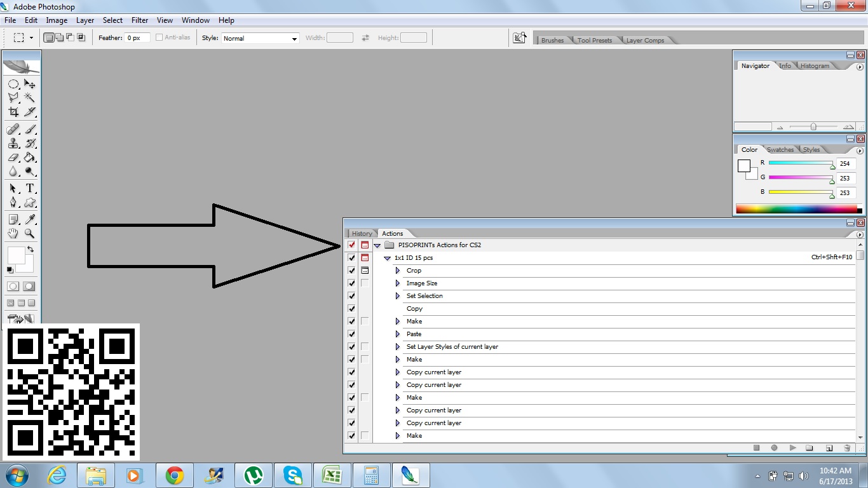Select the Path Selection tool
Image resolution: width=868 pixels, height=488 pixels.
pos(13,189)
